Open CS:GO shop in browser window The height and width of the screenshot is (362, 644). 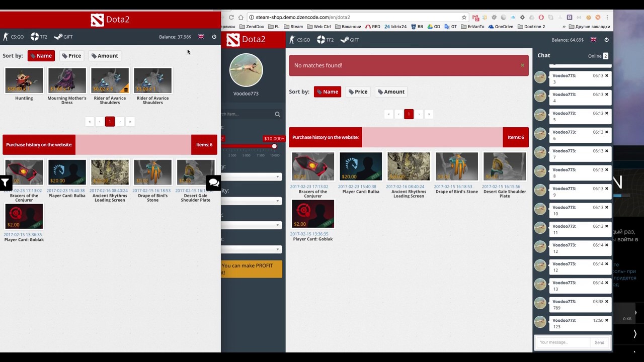pos(300,40)
